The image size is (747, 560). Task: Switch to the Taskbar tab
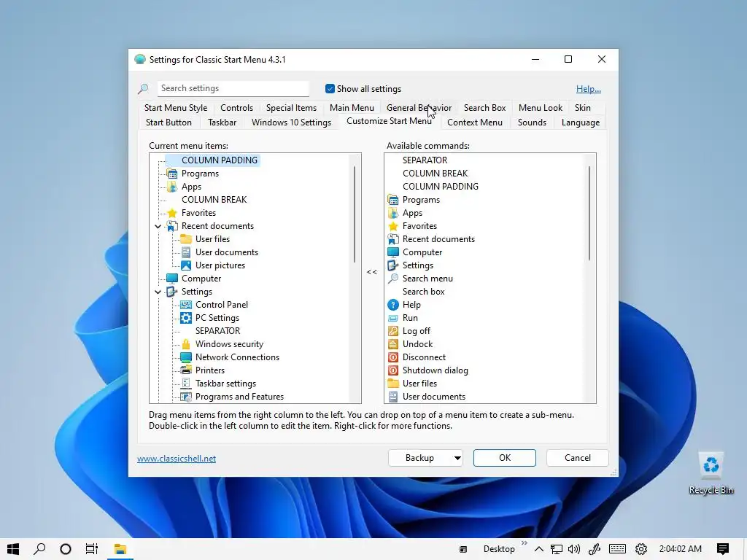click(222, 122)
